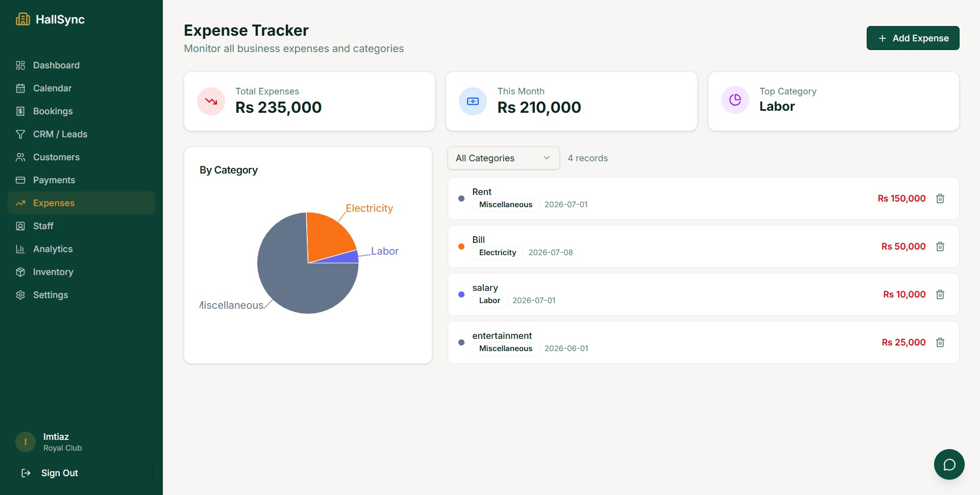
Task: Click the Staff badge icon
Action: coord(20,226)
